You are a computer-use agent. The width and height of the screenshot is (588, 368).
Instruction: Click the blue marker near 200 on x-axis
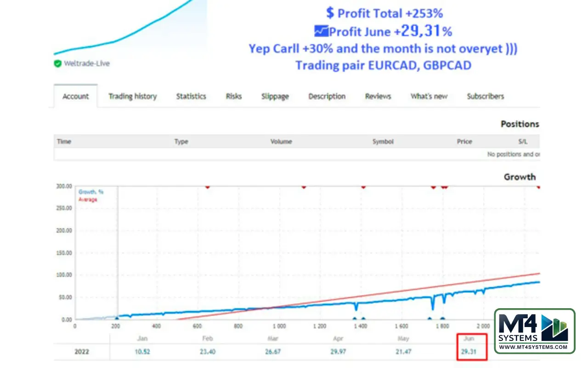117,317
